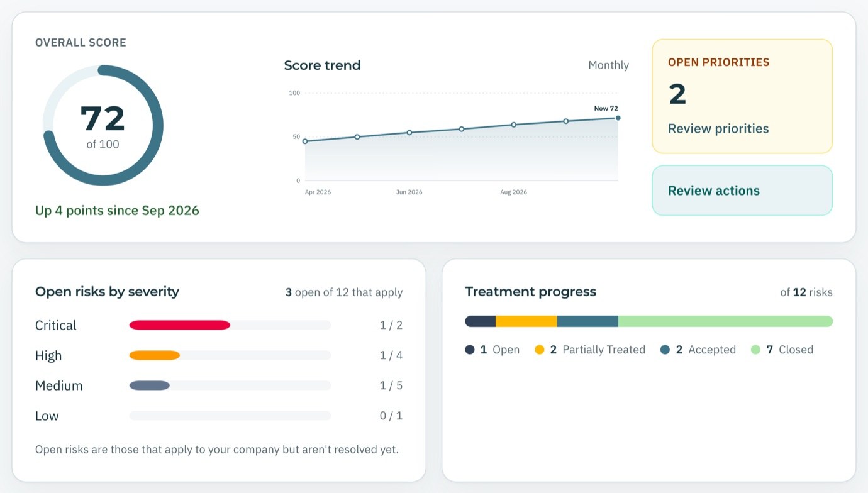Click the Score trend title

click(x=322, y=65)
